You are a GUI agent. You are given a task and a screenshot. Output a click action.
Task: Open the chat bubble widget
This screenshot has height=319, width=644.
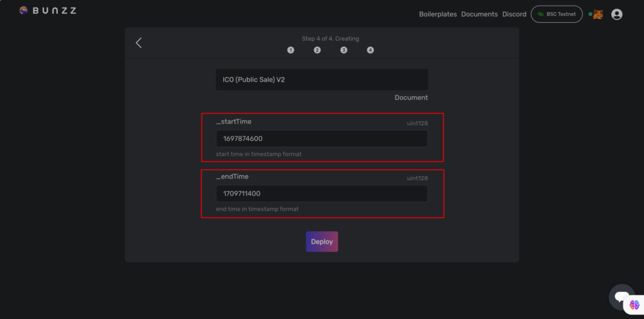tap(621, 297)
